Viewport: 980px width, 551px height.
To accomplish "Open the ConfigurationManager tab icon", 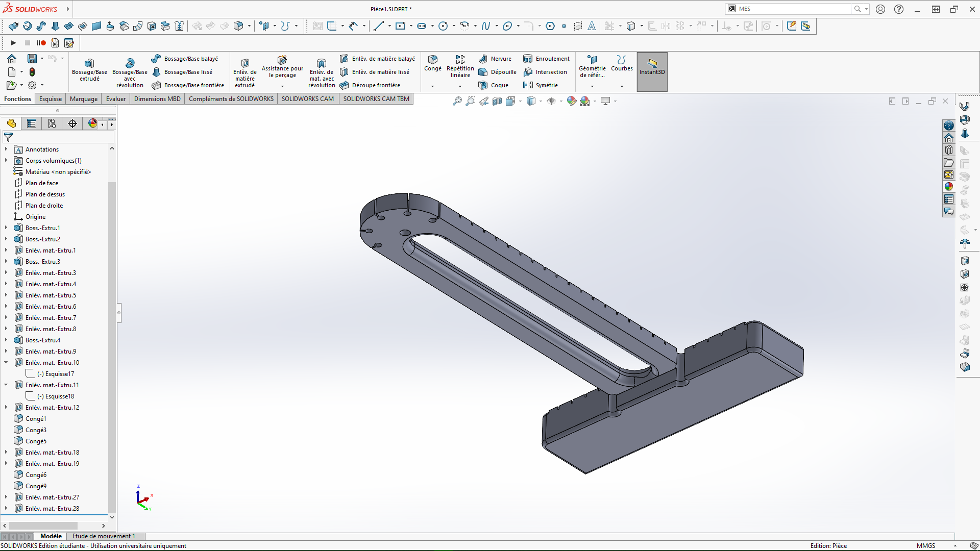I will 52,123.
